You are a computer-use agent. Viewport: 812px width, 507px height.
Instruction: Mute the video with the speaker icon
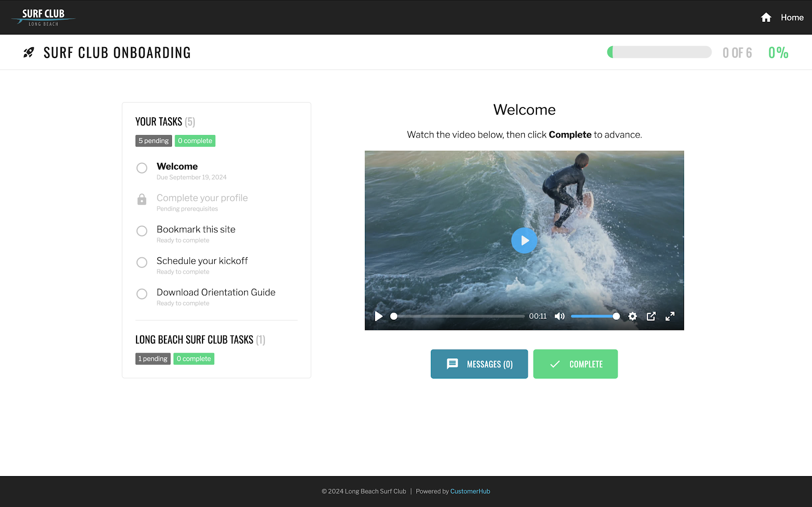(x=559, y=316)
